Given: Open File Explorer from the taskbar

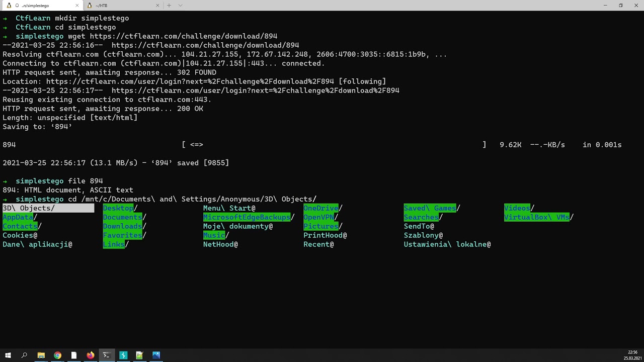Looking at the screenshot, I should (41, 355).
